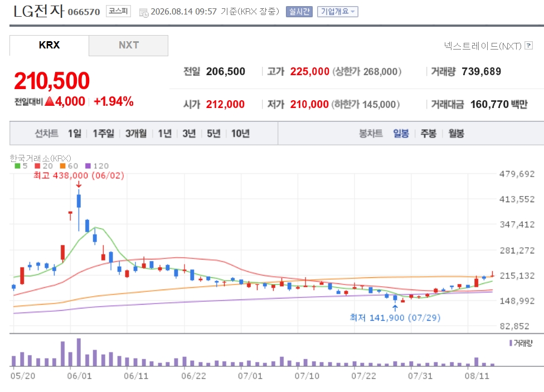Select the 월봉 monthly candle chart
Screen dimensions: 544x392
456,134
